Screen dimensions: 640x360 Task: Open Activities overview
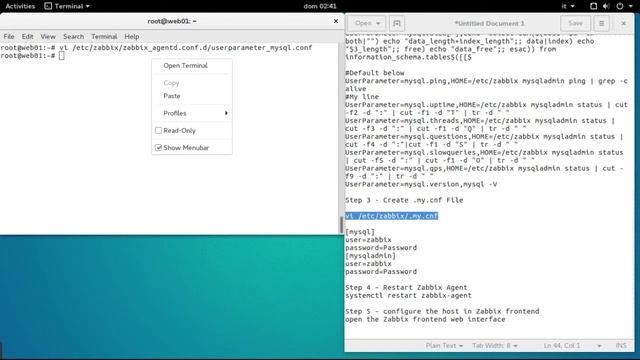click(x=20, y=6)
